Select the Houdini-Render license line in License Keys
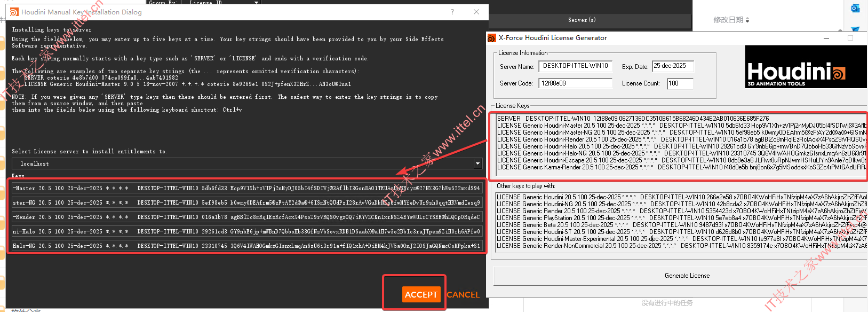 click(682, 139)
